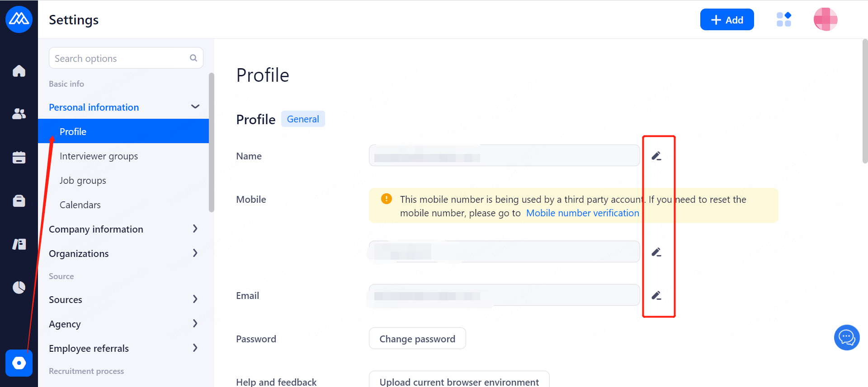
Task: Click the edit pencil next to Name
Action: click(x=656, y=156)
